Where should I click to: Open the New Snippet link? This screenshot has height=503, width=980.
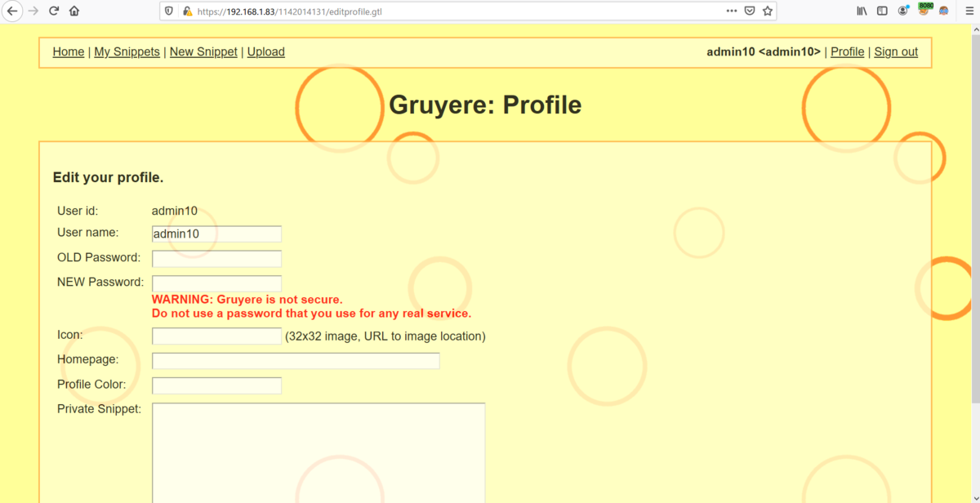tap(203, 51)
